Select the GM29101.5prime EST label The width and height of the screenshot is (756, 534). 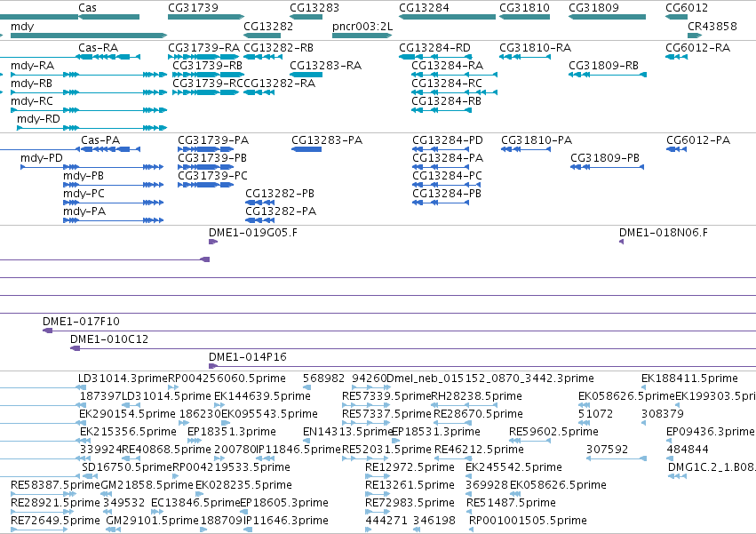[152, 521]
